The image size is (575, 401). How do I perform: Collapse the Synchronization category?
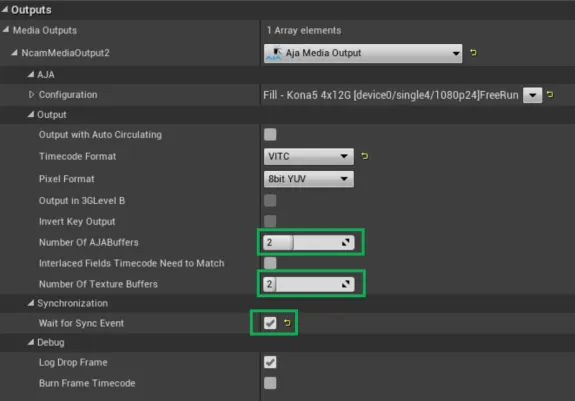(x=31, y=303)
